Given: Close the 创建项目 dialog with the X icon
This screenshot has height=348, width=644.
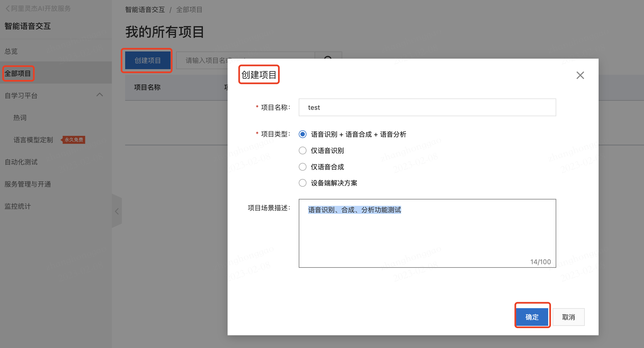Looking at the screenshot, I should coord(580,75).
